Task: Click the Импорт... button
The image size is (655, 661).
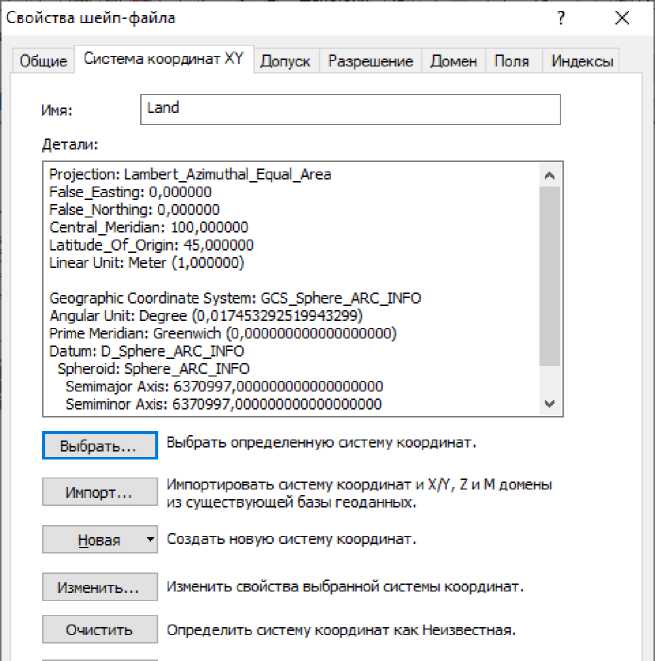Action: 100,492
